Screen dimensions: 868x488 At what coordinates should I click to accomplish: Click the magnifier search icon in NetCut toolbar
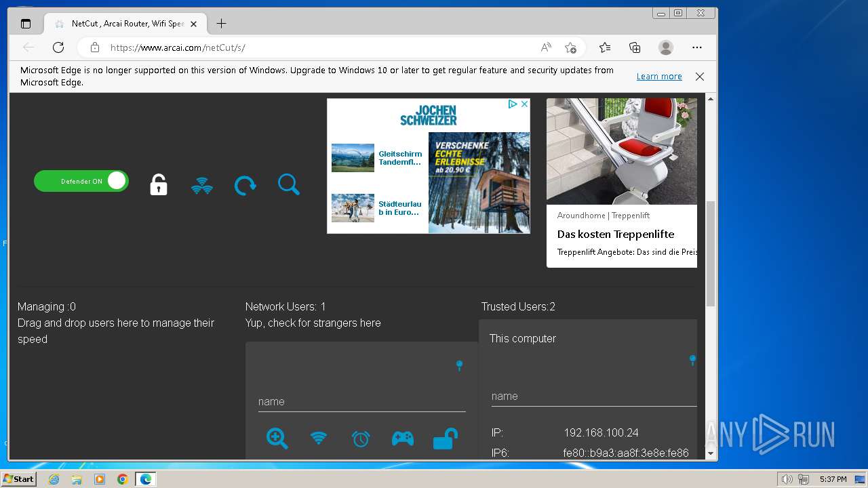289,184
